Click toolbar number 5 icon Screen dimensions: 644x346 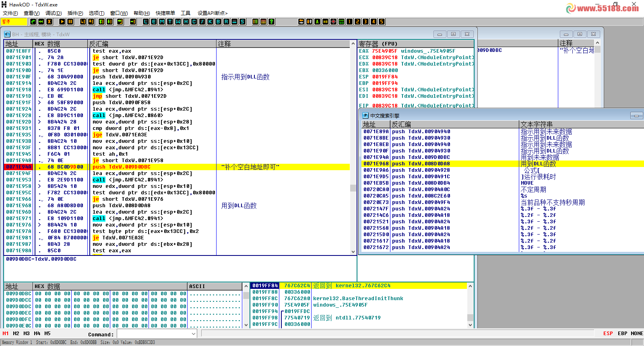[382, 22]
